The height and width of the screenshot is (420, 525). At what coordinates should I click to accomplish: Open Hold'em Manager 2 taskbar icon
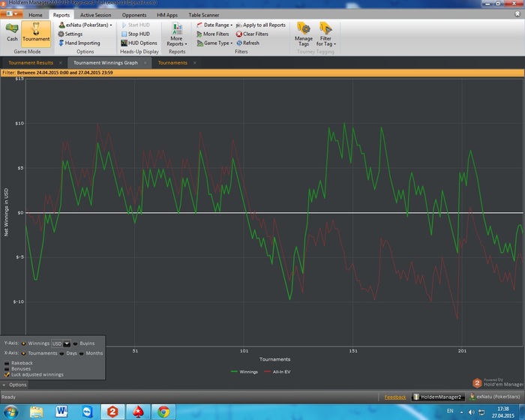tap(112, 412)
